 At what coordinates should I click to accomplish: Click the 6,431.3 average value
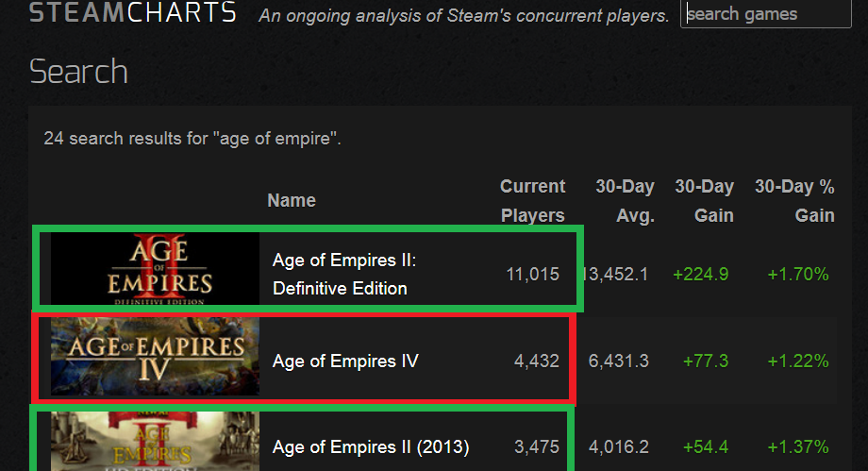pyautogui.click(x=618, y=362)
